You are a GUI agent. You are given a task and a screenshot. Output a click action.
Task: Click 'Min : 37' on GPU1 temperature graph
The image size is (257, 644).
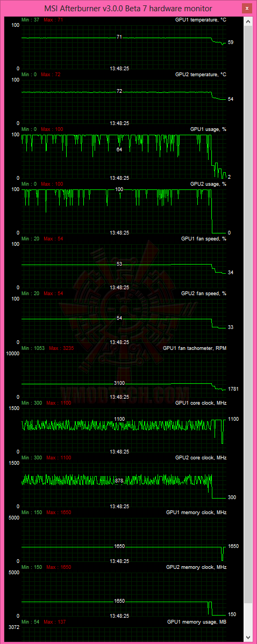[x=30, y=20]
